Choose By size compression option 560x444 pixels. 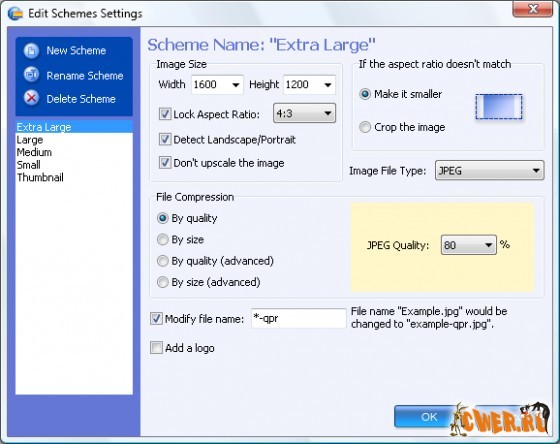[162, 239]
